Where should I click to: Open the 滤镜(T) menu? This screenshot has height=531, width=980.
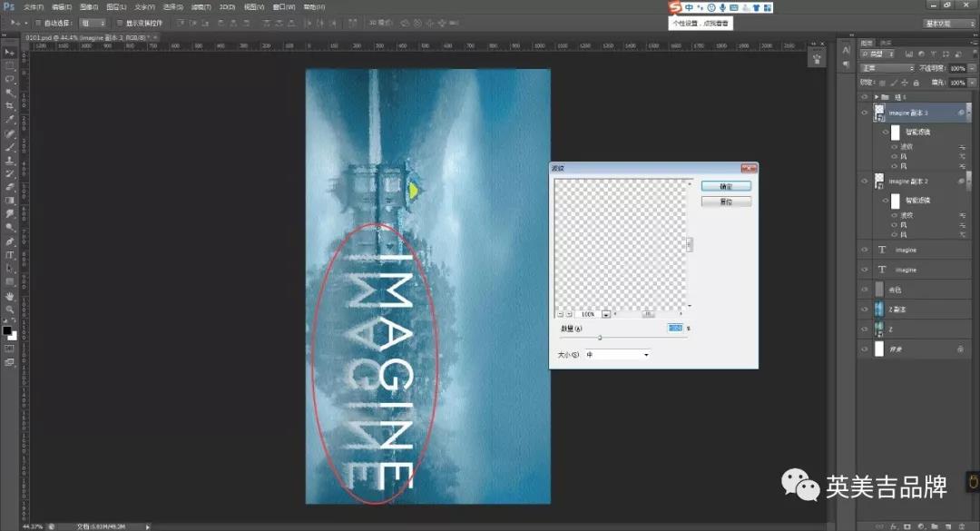(201, 7)
